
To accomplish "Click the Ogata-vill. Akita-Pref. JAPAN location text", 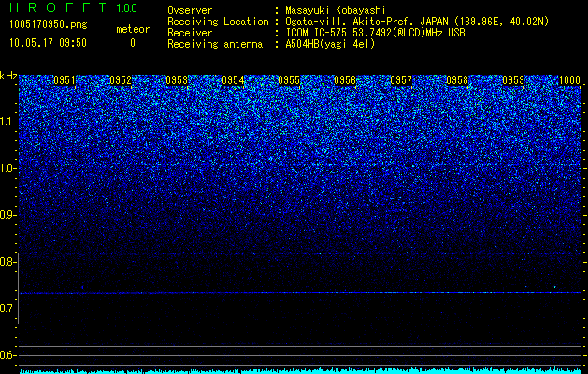I will click(x=415, y=22).
